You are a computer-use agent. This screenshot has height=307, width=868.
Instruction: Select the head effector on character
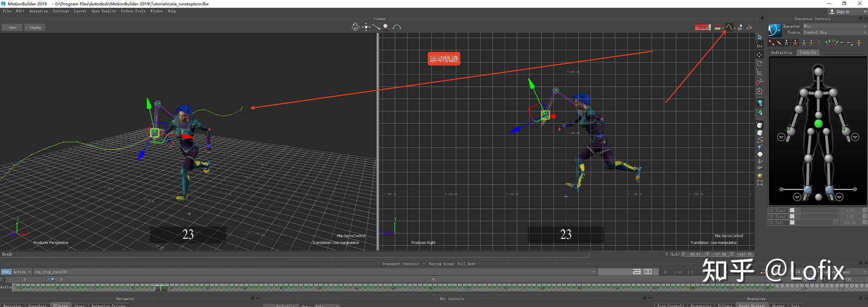(x=818, y=72)
